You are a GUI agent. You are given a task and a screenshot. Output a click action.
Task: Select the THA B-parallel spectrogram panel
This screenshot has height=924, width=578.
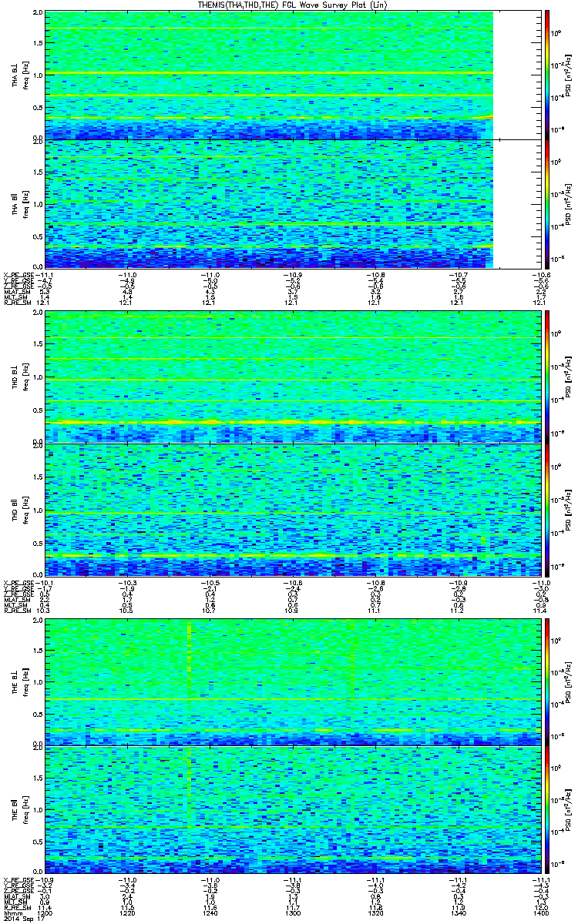pos(269,203)
